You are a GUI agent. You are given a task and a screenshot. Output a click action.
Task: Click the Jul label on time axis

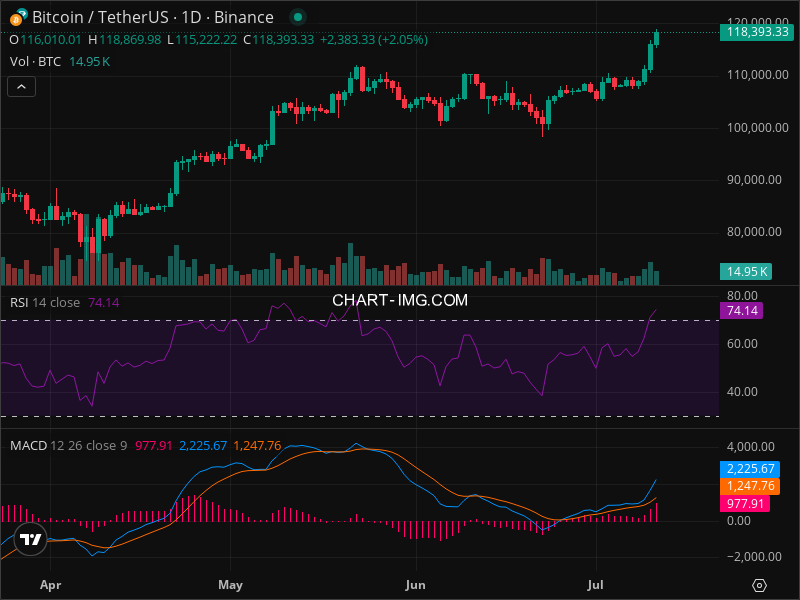(595, 585)
